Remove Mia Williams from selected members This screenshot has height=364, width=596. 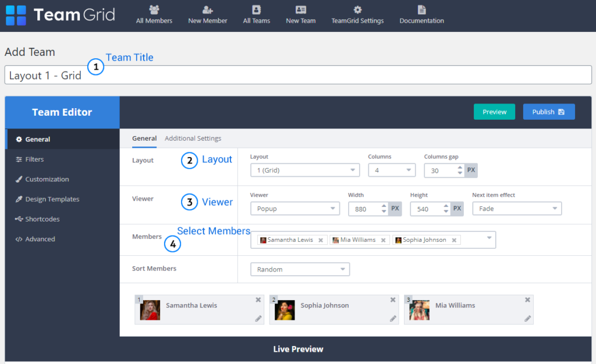point(382,240)
